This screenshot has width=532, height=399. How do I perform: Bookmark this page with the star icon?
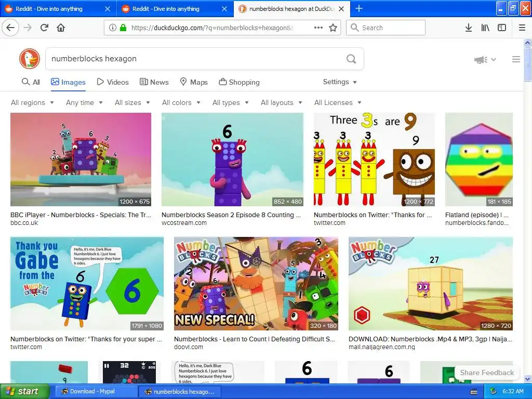pos(333,28)
